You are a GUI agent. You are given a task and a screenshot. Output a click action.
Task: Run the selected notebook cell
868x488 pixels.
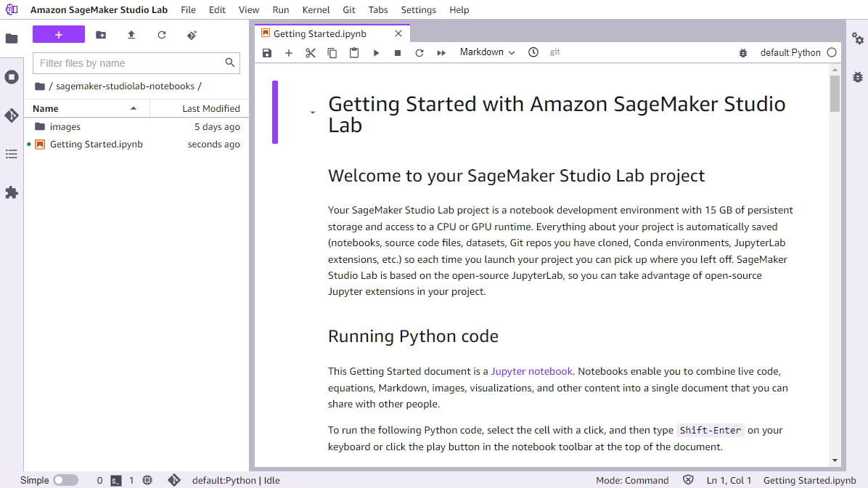pyautogui.click(x=375, y=52)
